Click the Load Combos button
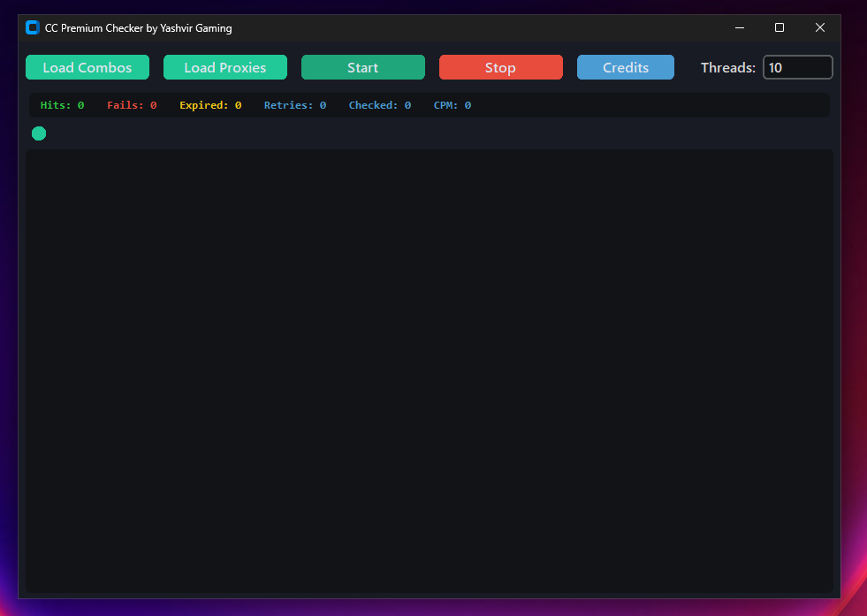 [87, 67]
